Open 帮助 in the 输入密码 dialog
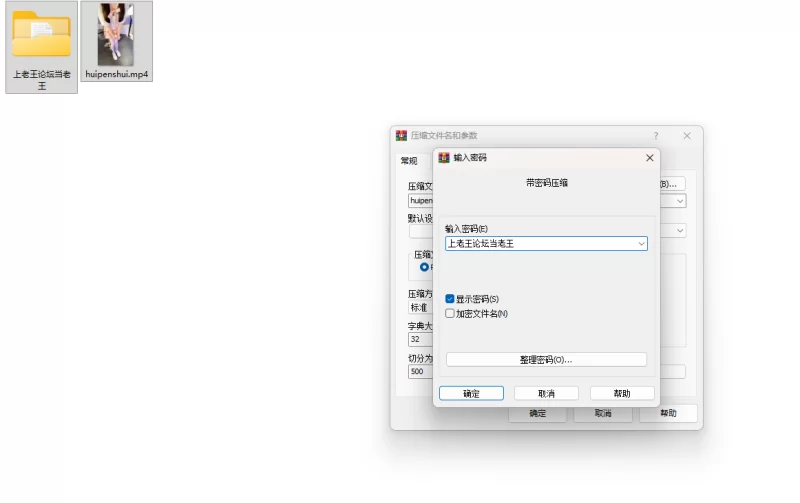This screenshot has height=503, width=800. tap(622, 393)
